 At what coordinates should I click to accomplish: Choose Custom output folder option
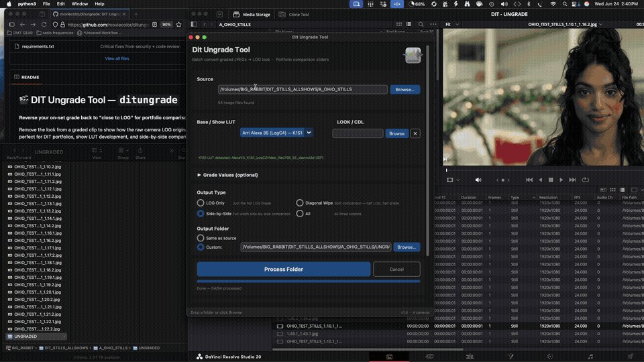pos(201,247)
